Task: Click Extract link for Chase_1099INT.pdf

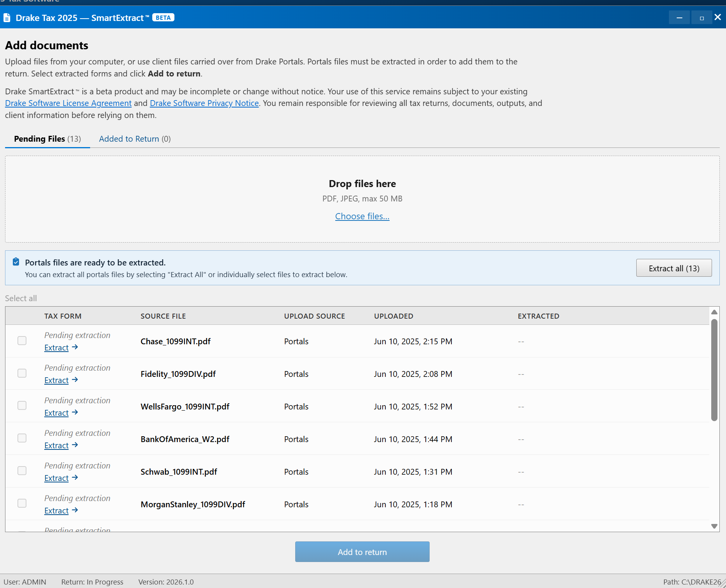Action: (56, 348)
